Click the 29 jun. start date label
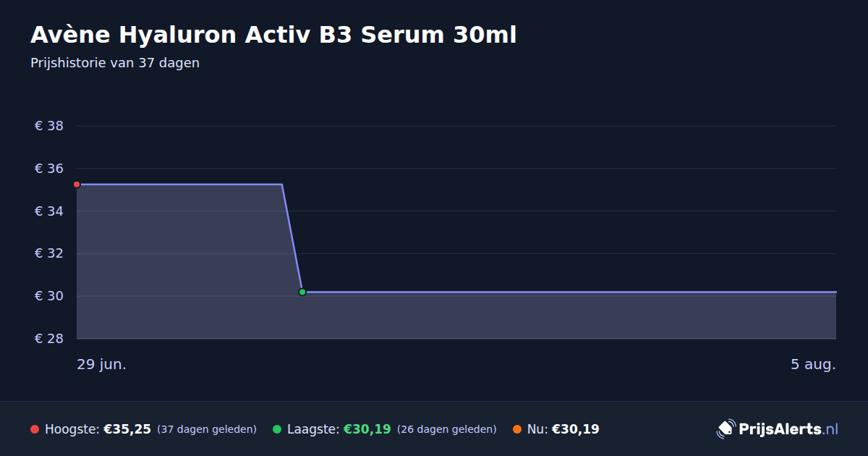Screen dimensions: 868x456 102,364
